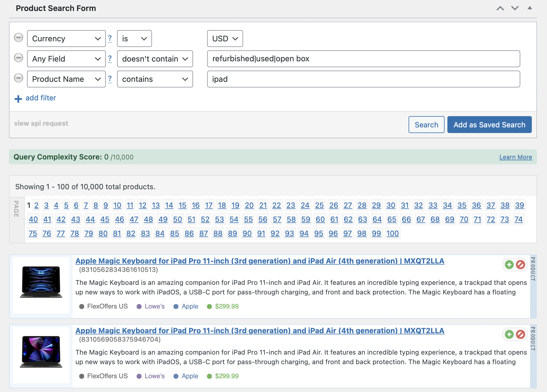The image size is (547, 392).
Task: Click Add as Saved Search button
Action: [490, 125]
